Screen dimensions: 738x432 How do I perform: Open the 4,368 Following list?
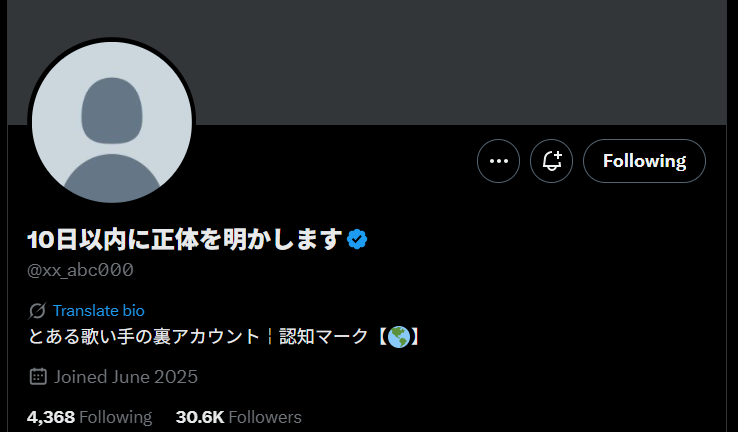89,417
